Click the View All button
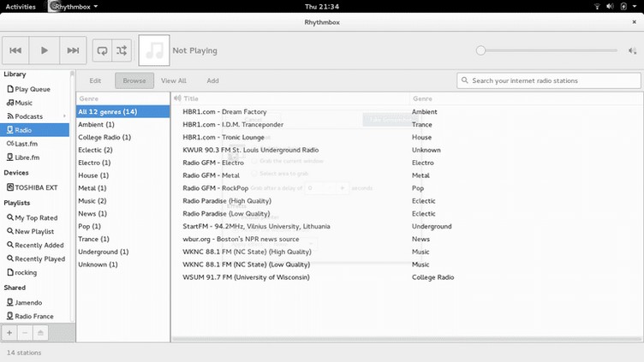The height and width of the screenshot is (362, 644). (174, 80)
